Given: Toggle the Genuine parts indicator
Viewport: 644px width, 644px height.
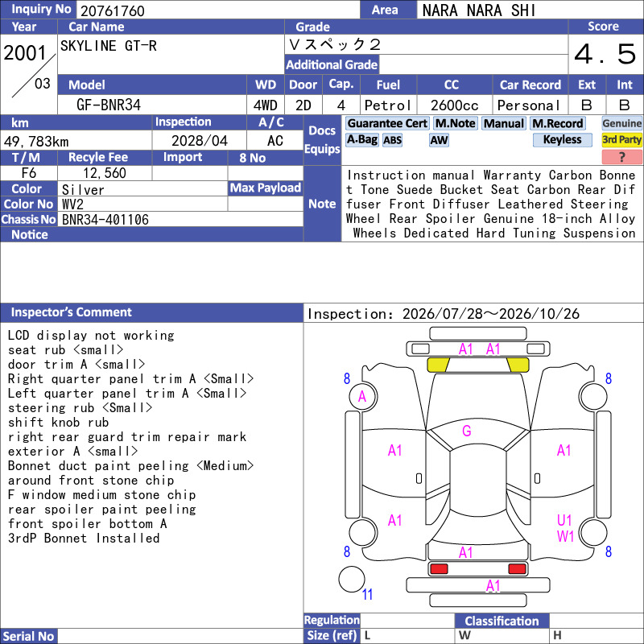Looking at the screenshot, I should [x=621, y=123].
